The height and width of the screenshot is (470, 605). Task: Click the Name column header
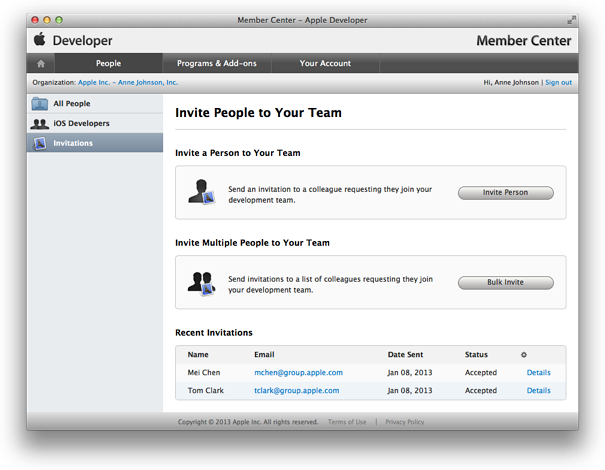click(198, 355)
